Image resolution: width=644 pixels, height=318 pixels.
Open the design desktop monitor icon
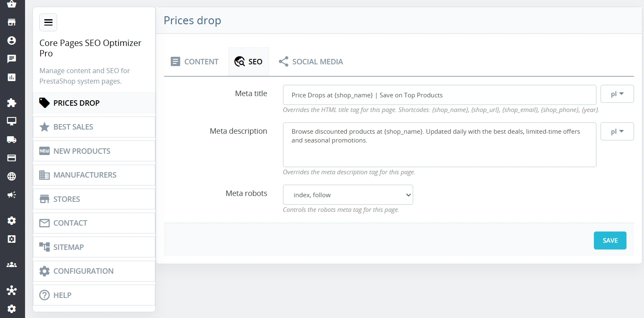point(12,122)
